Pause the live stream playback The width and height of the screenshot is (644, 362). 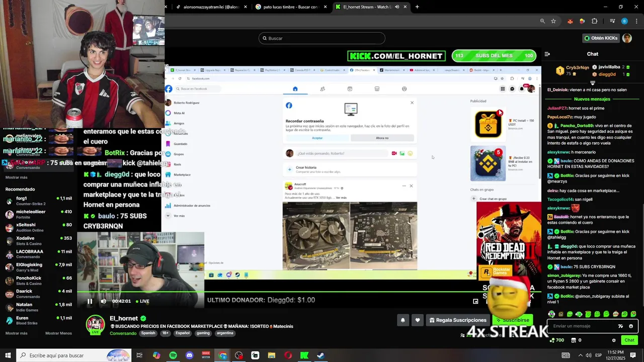click(x=90, y=301)
